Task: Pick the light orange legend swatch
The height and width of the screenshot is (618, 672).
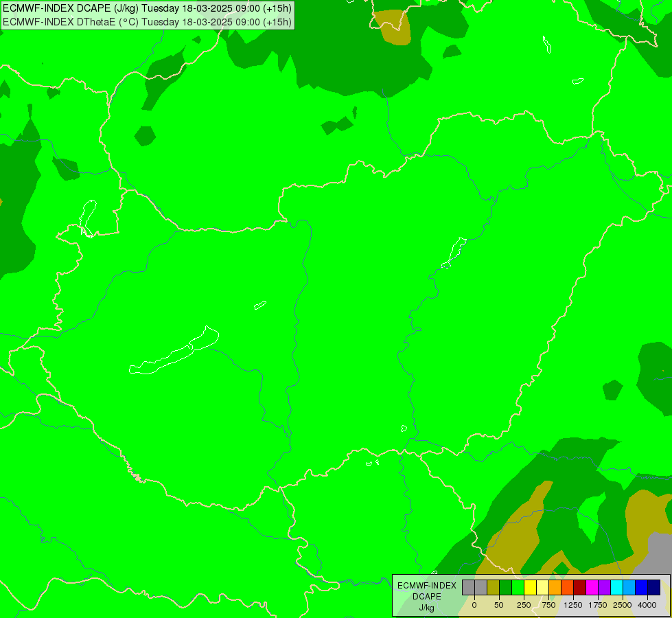Action: [555, 588]
